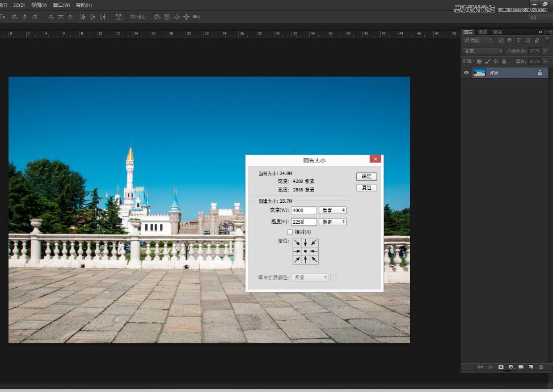The image size is (553, 392).
Task: Open the 视图(V) menu
Action: 39,5
